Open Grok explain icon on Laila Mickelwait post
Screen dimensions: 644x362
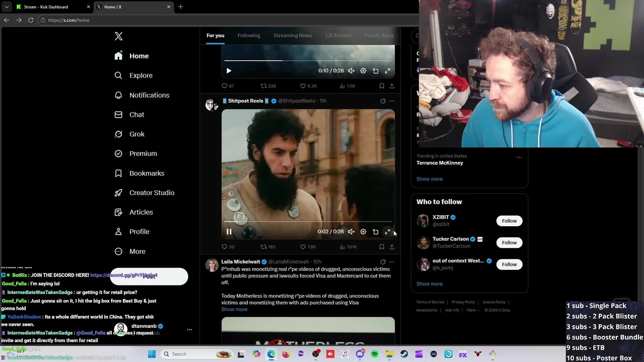click(x=383, y=262)
